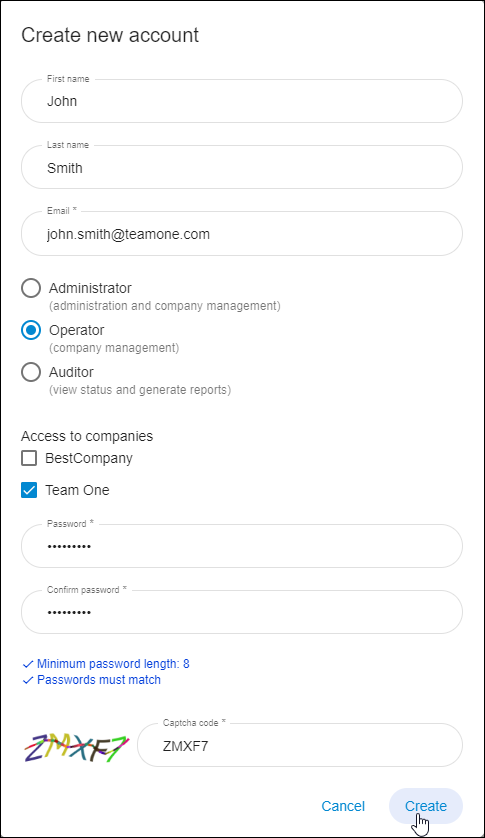
Task: Click the Passwords must match validation text
Action: (x=99, y=680)
